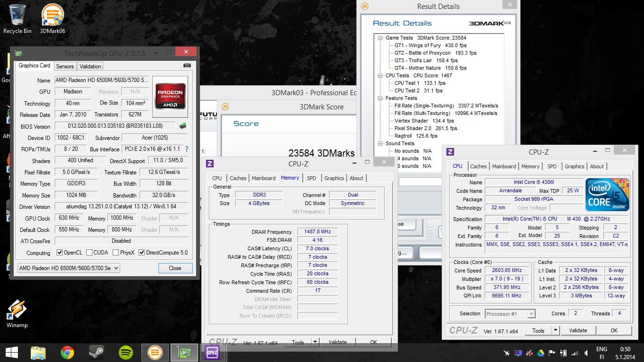The width and height of the screenshot is (644, 362).
Task: Click the CPU-Z logo in the CPU window title bar
Action: [450, 152]
